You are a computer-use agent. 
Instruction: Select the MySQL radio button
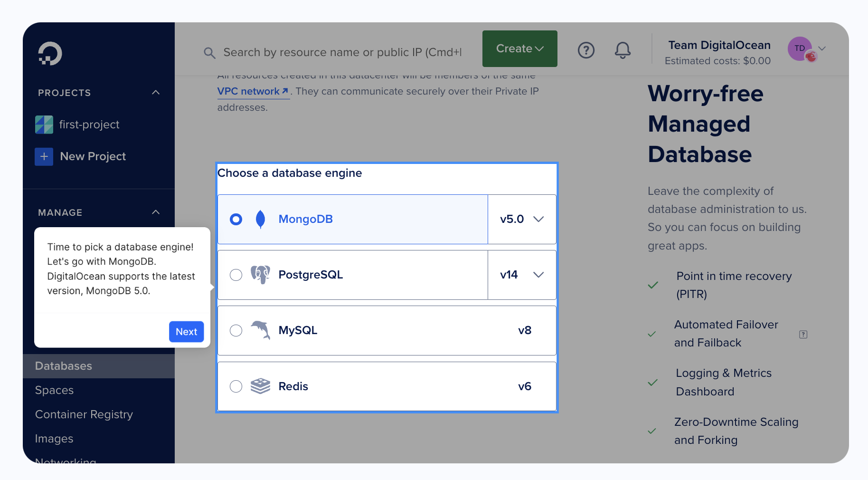(x=236, y=330)
